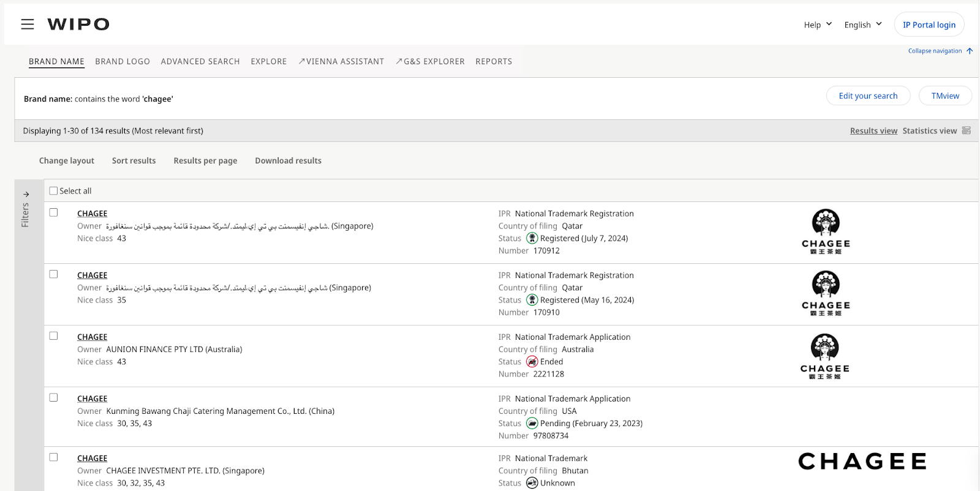
Task: Select checkbox for AUNION FINANCE result
Action: tap(53, 336)
